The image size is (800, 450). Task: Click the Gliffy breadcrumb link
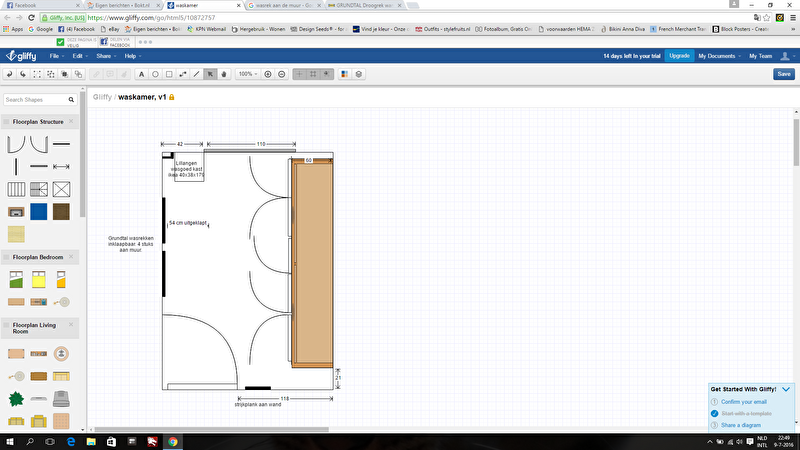[x=102, y=97]
